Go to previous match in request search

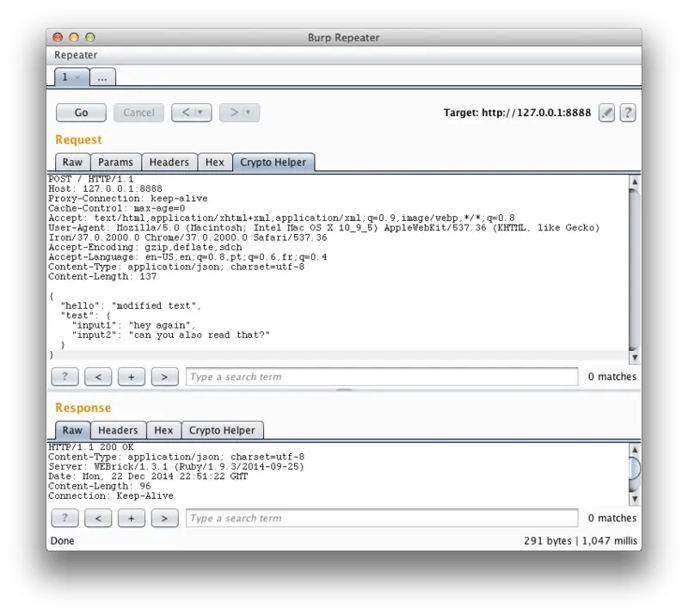click(98, 377)
